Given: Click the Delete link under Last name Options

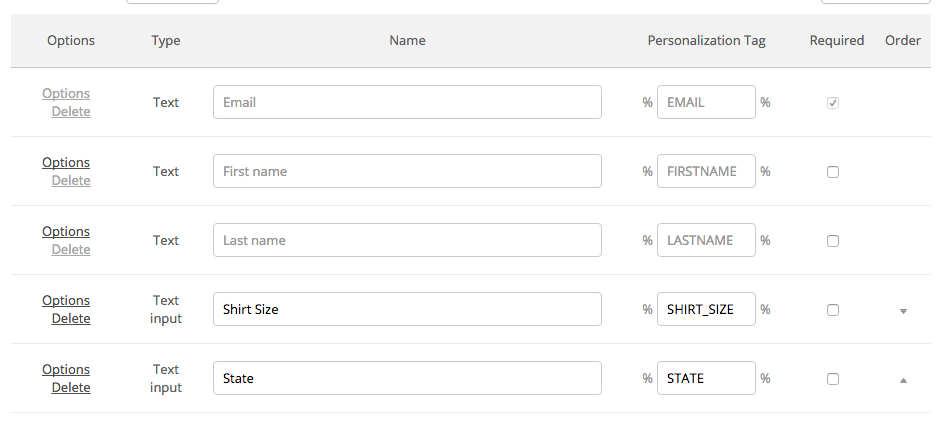Looking at the screenshot, I should tap(71, 249).
